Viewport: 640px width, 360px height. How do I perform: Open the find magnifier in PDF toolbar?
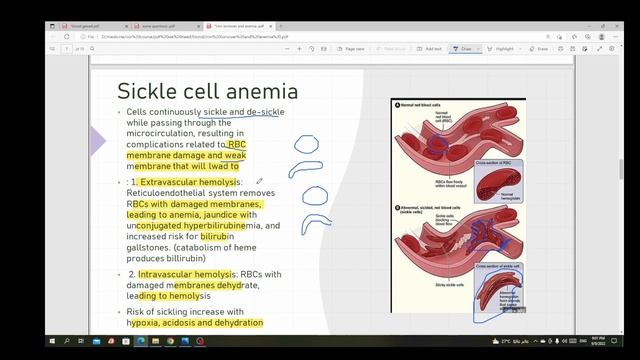coord(92,49)
